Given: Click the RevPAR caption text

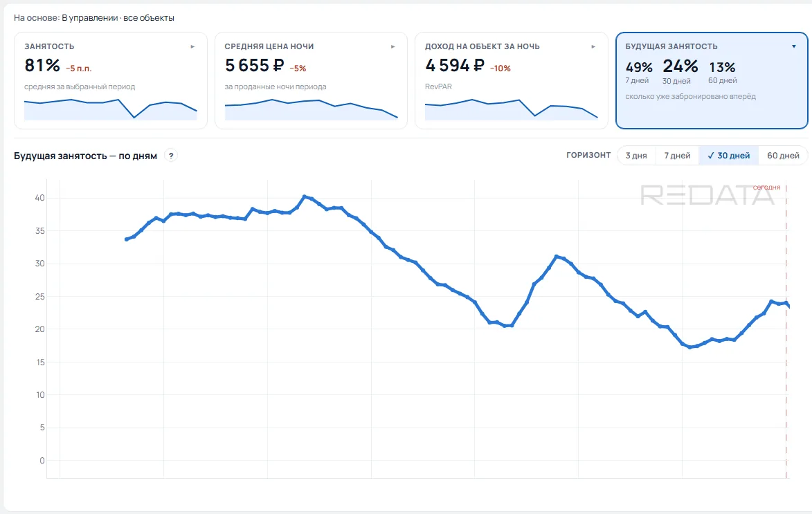Looking at the screenshot, I should pyautogui.click(x=438, y=86).
